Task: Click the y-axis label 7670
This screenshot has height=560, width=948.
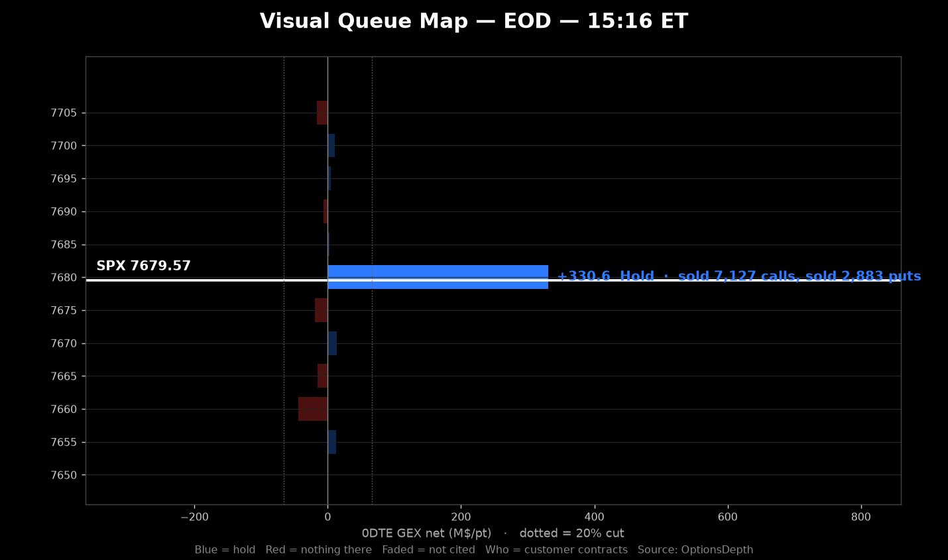Action: (64, 343)
